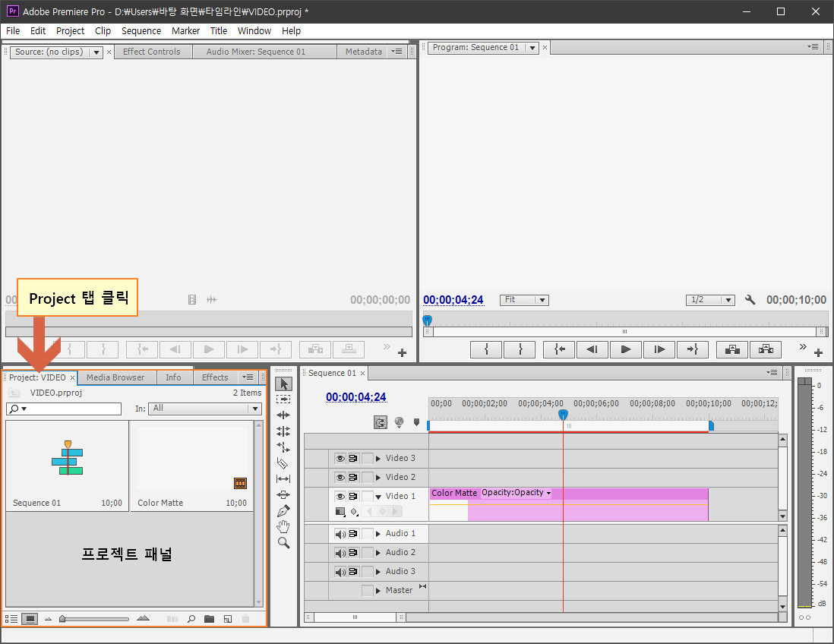Click New Item icon in Project panel
The height and width of the screenshot is (644, 834).
pyautogui.click(x=228, y=619)
